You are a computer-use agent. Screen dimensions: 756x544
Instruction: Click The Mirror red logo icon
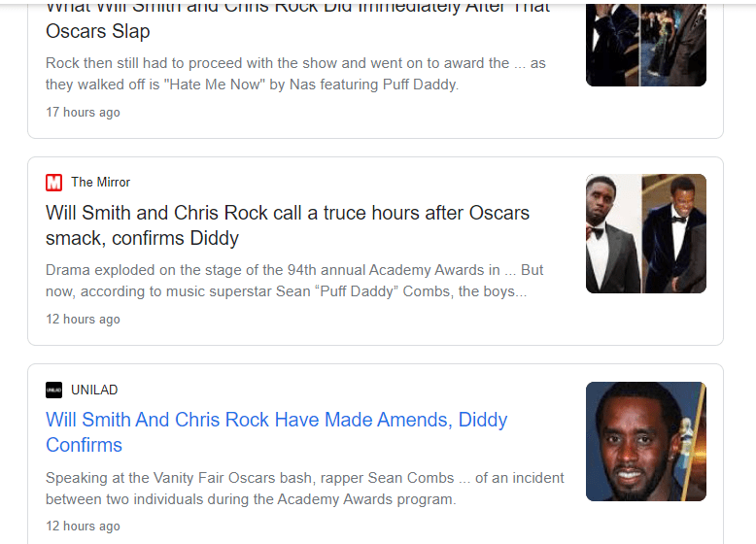click(x=54, y=183)
